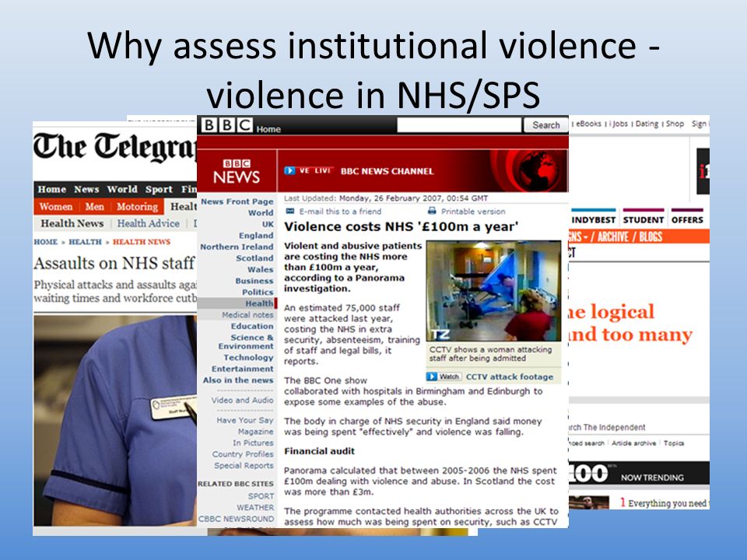Select World in BBC sidebar
The width and height of the screenshot is (747, 560).
click(x=261, y=213)
